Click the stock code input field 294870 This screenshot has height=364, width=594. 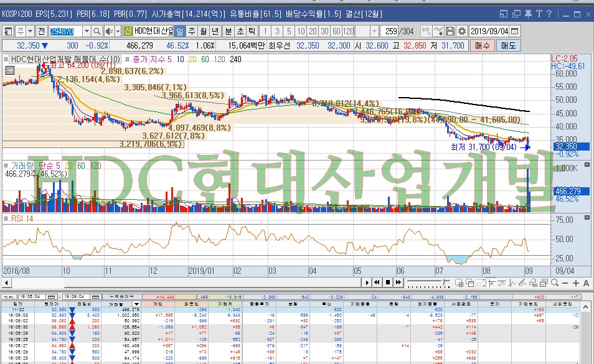tap(66, 31)
